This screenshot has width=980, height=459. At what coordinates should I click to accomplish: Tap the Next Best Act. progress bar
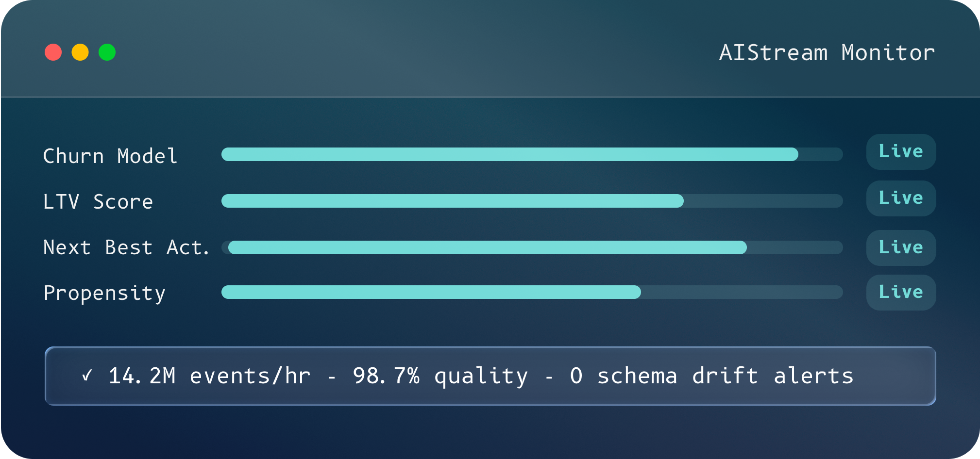[x=532, y=247]
